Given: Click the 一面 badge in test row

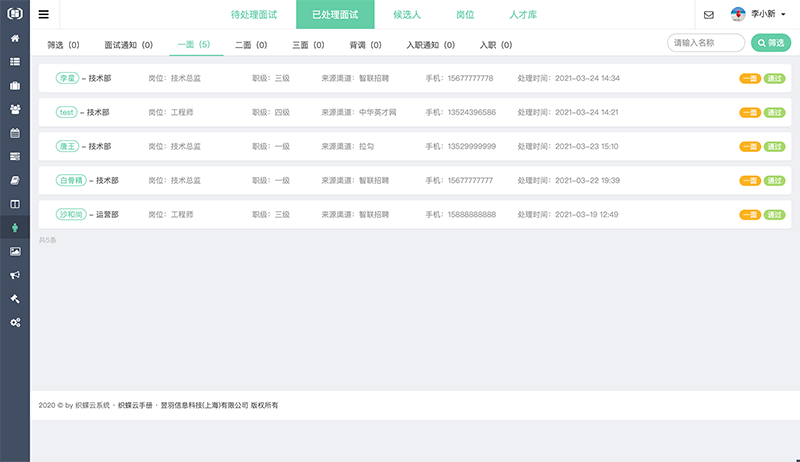Looking at the screenshot, I should [x=750, y=113].
